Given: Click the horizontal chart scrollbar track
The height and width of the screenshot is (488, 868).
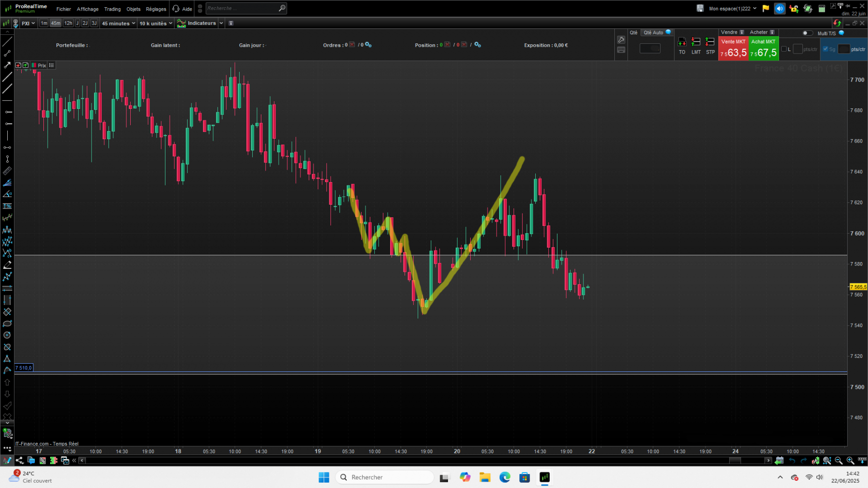Looking at the screenshot, I should 424,461.
